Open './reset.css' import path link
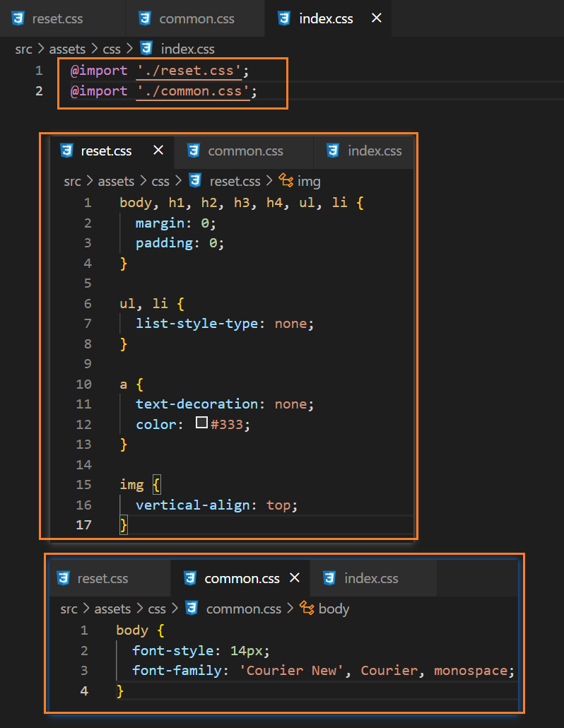This screenshot has height=728, width=564. click(189, 71)
